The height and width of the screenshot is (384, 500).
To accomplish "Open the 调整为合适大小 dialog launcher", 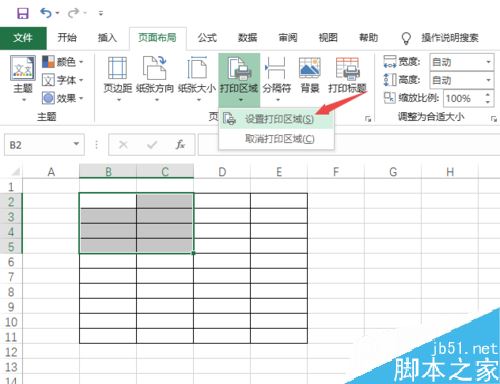I will (x=493, y=119).
